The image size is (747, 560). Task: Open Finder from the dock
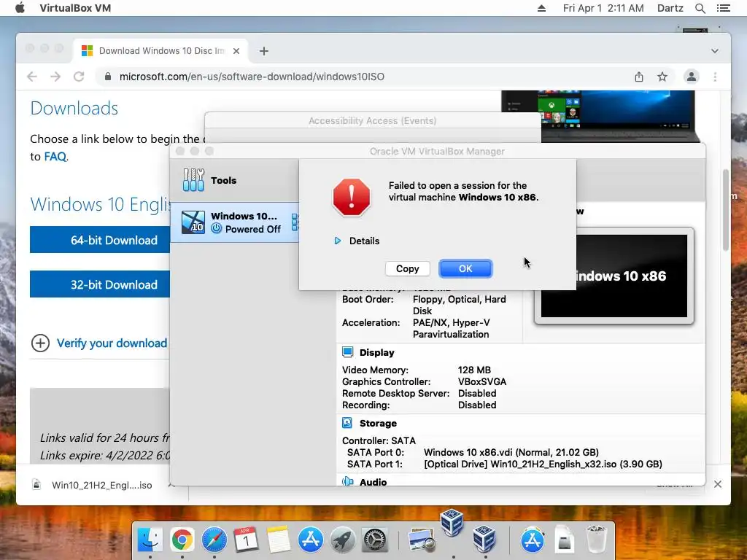[x=150, y=540]
